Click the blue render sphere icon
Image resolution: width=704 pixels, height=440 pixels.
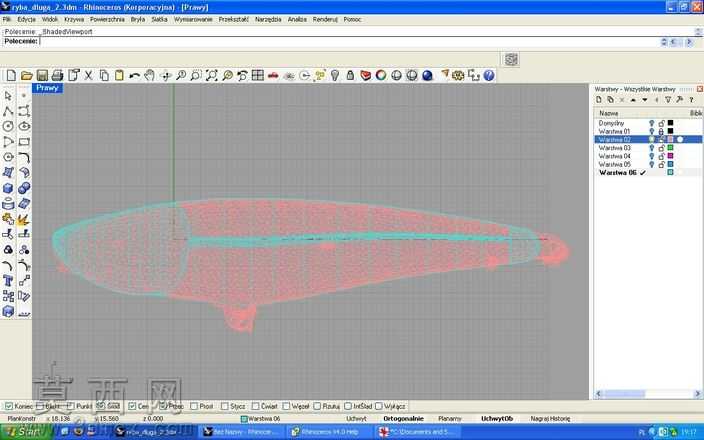(x=427, y=75)
